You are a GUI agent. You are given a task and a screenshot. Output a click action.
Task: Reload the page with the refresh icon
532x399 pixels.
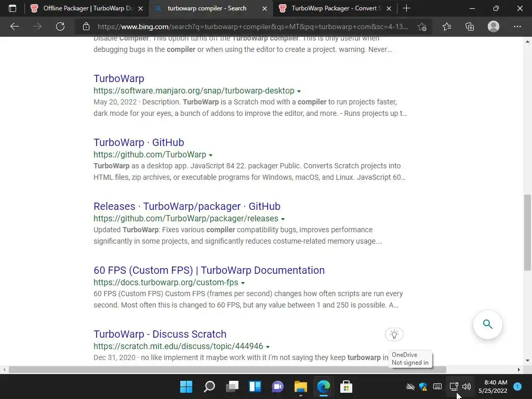click(60, 26)
